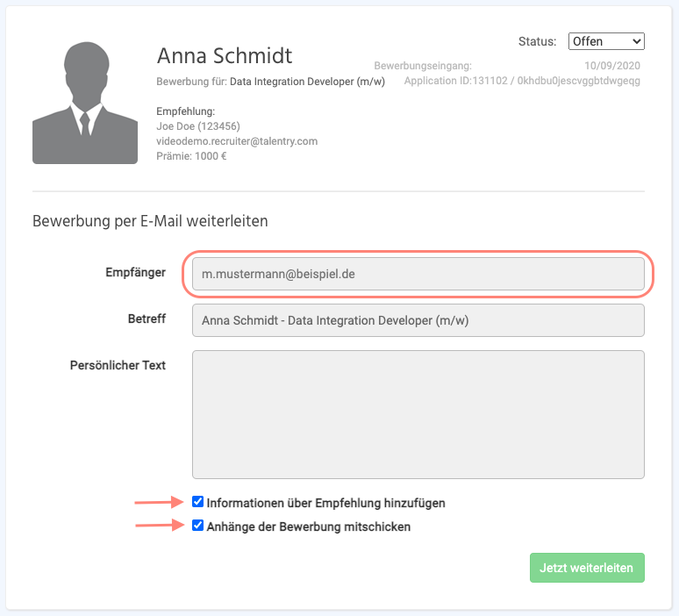This screenshot has height=616, width=679.
Task: Click the Anna Schmidt name heading
Action: coord(224,56)
